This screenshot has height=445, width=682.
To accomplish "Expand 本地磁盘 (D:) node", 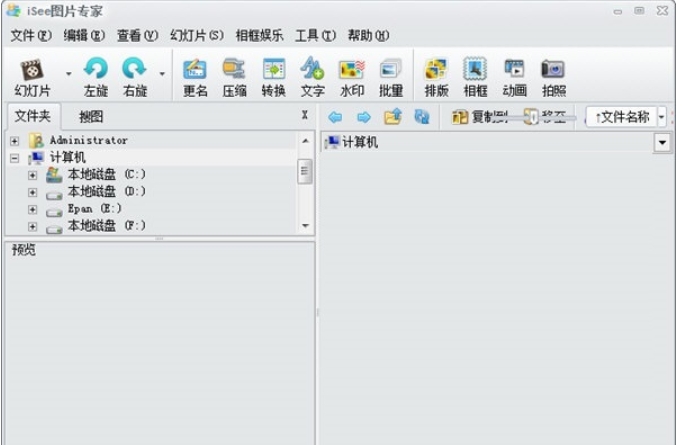I will point(32,192).
